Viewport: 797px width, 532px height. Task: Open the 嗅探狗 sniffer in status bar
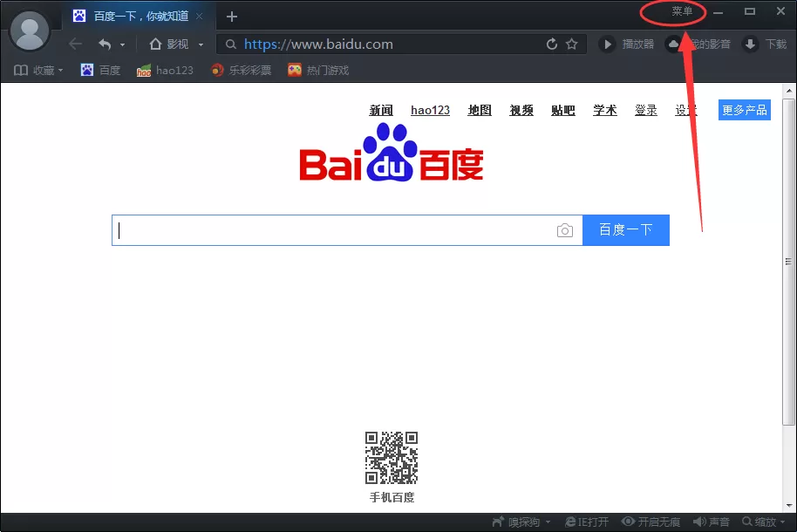coord(516,522)
